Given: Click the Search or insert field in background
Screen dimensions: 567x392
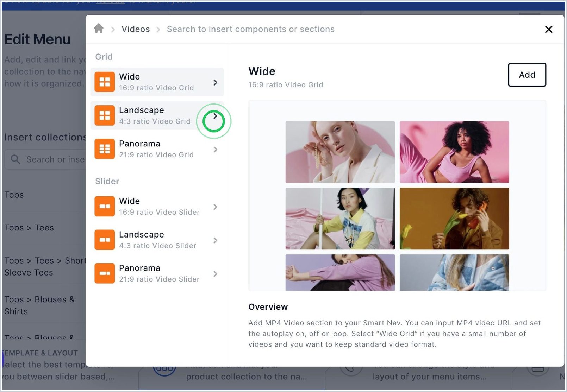Looking at the screenshot, I should pos(45,159).
